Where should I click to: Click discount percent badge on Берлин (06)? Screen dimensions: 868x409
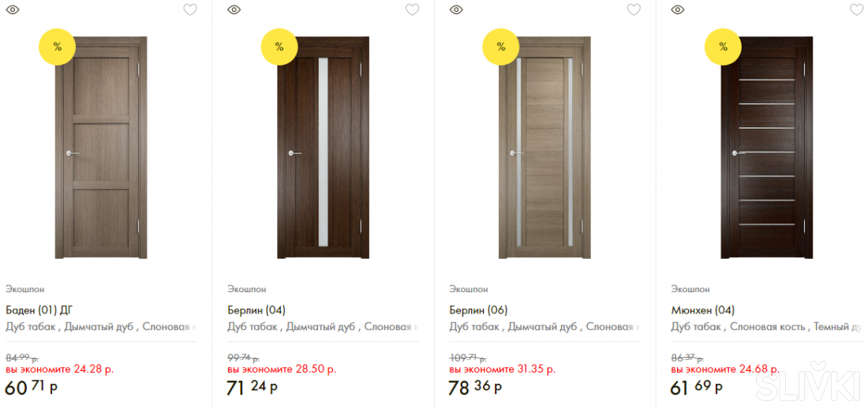click(x=501, y=47)
